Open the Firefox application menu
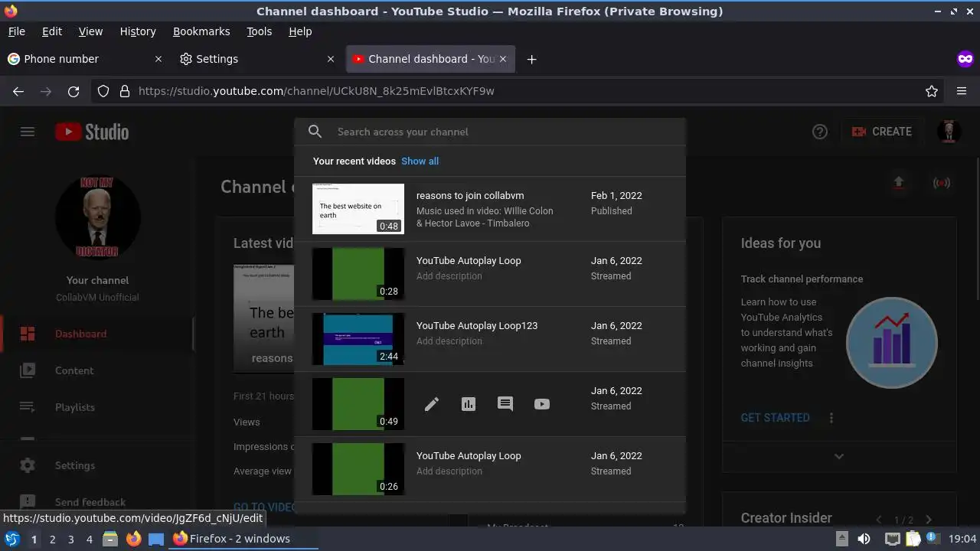980x551 pixels. pyautogui.click(x=962, y=91)
